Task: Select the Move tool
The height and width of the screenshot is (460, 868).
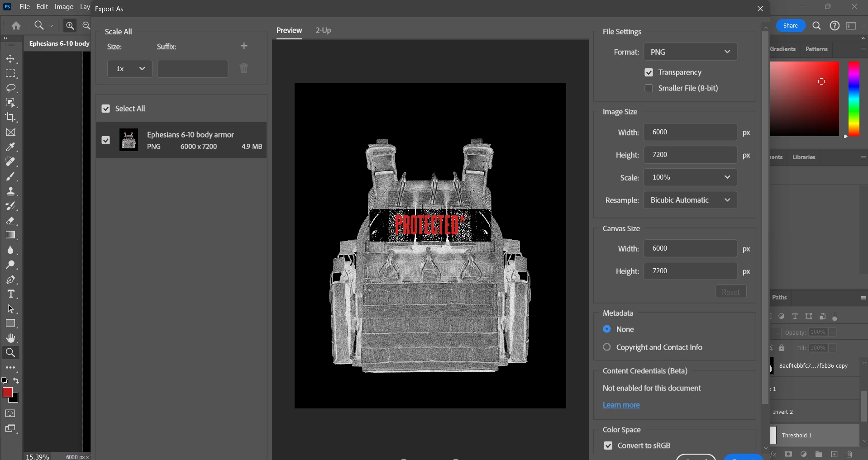Action: 10,59
